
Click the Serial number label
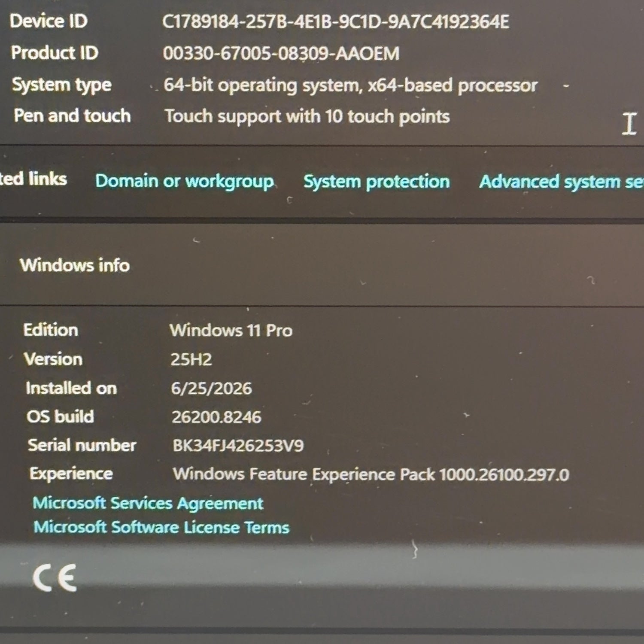pos(82,445)
